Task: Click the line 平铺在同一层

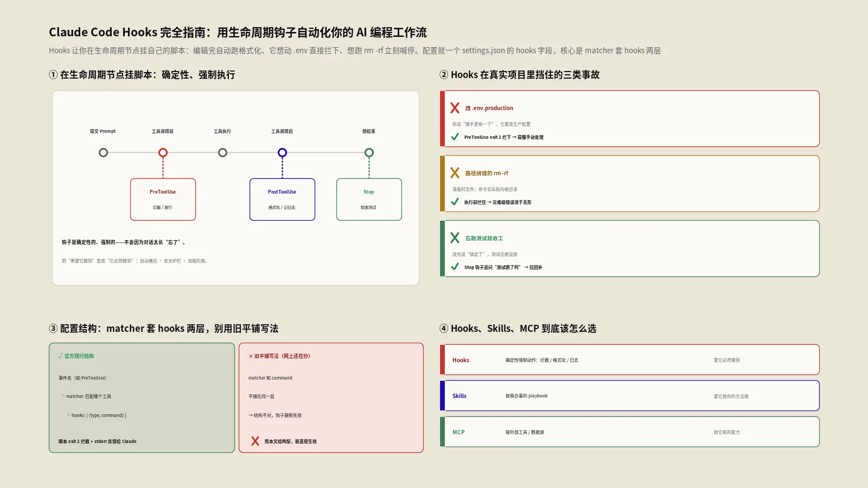Action: point(261,396)
